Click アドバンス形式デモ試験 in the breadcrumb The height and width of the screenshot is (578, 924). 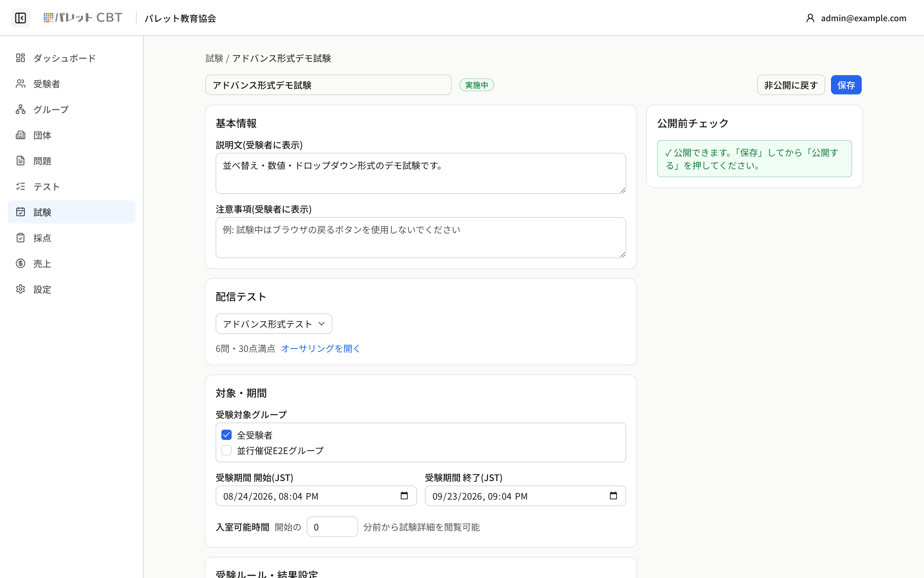281,58
